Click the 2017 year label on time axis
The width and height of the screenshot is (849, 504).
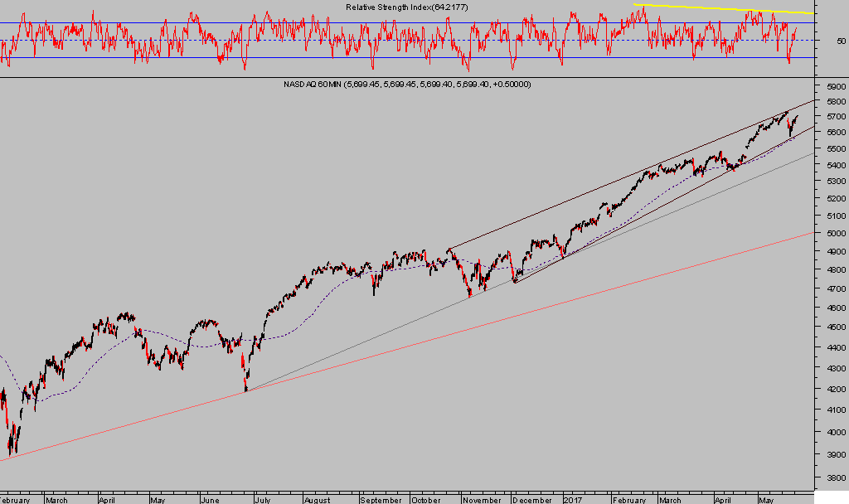click(x=574, y=500)
